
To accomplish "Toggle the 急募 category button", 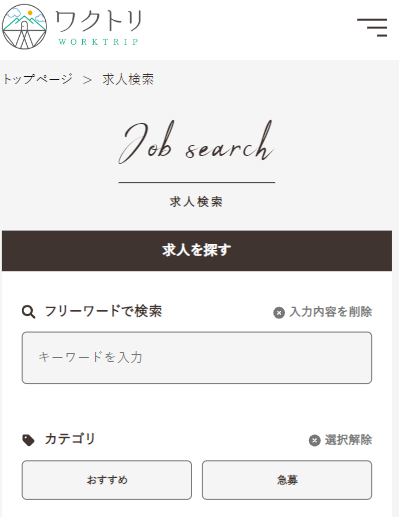I will coord(287,480).
